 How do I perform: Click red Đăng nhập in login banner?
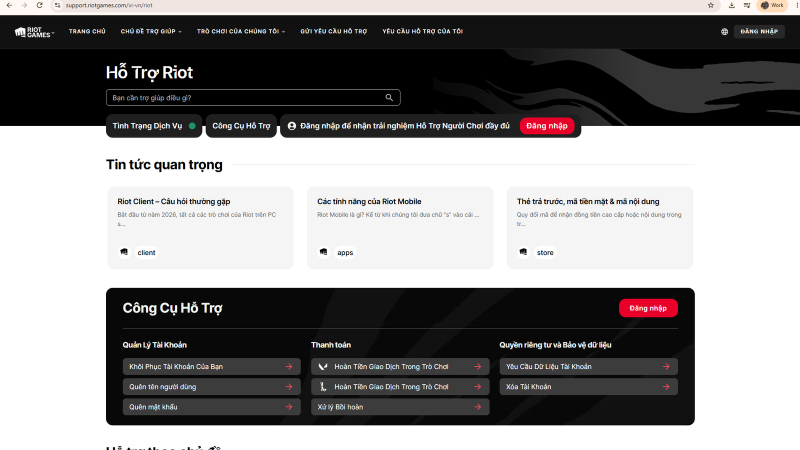point(547,126)
